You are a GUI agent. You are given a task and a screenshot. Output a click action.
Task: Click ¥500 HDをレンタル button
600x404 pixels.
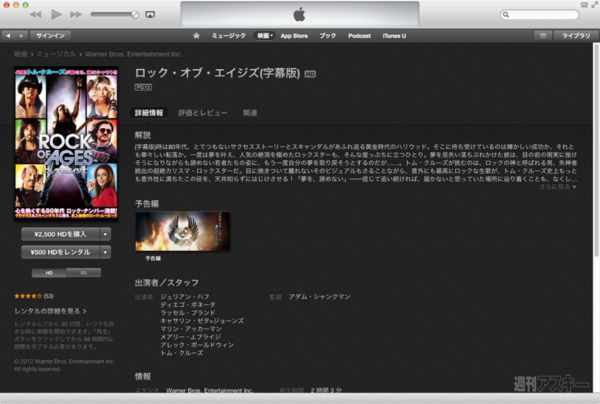point(60,252)
